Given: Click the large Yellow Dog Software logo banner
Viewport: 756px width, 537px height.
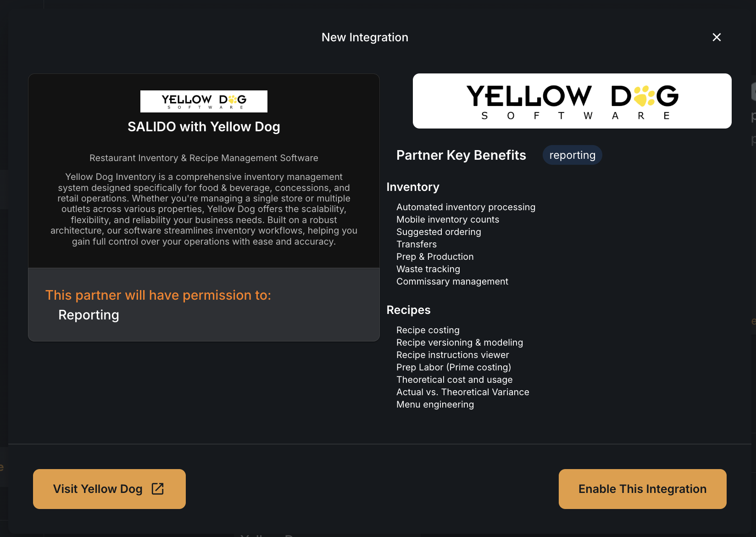Looking at the screenshot, I should click(572, 101).
